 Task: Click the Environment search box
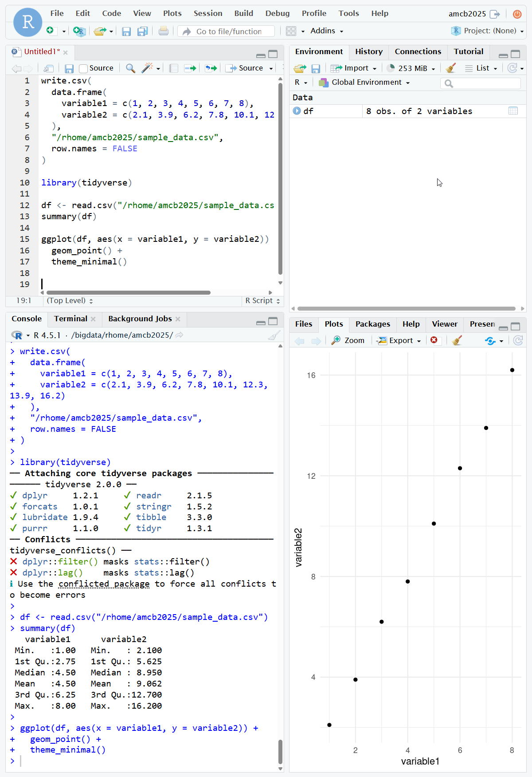[x=481, y=83]
